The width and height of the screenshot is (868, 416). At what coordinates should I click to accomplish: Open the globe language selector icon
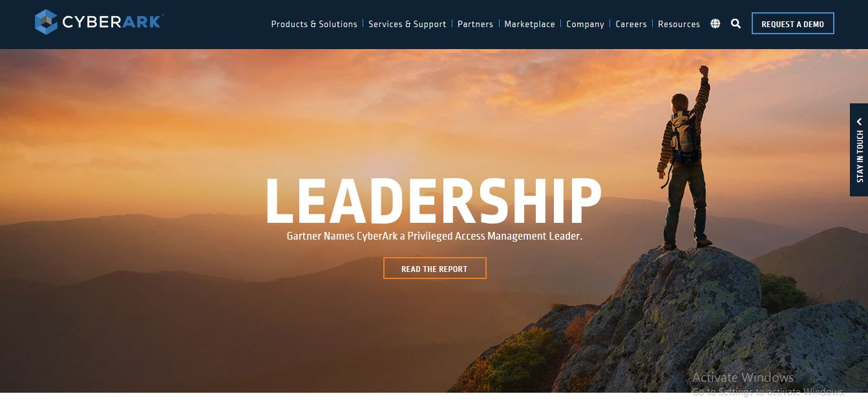[715, 24]
